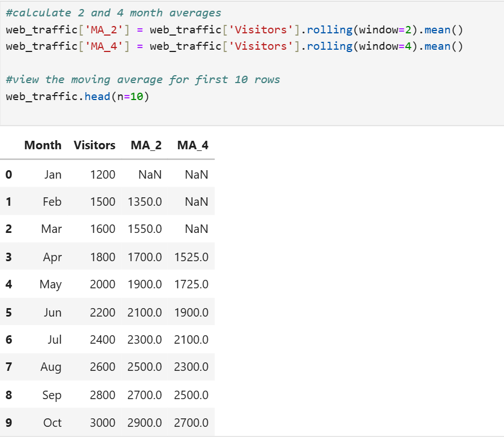The image size is (504, 437).
Task: Click the May month cell
Action: pyautogui.click(x=50, y=284)
